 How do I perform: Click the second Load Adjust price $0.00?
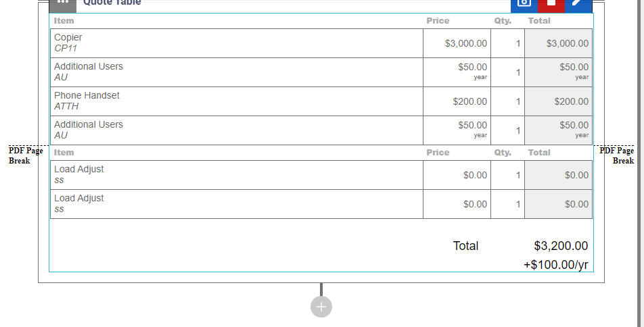475,204
